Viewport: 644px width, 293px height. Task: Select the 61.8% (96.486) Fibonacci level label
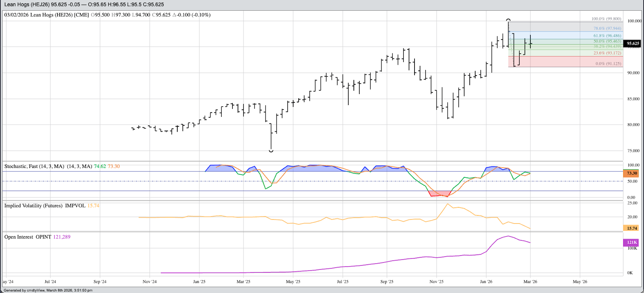(x=607, y=36)
